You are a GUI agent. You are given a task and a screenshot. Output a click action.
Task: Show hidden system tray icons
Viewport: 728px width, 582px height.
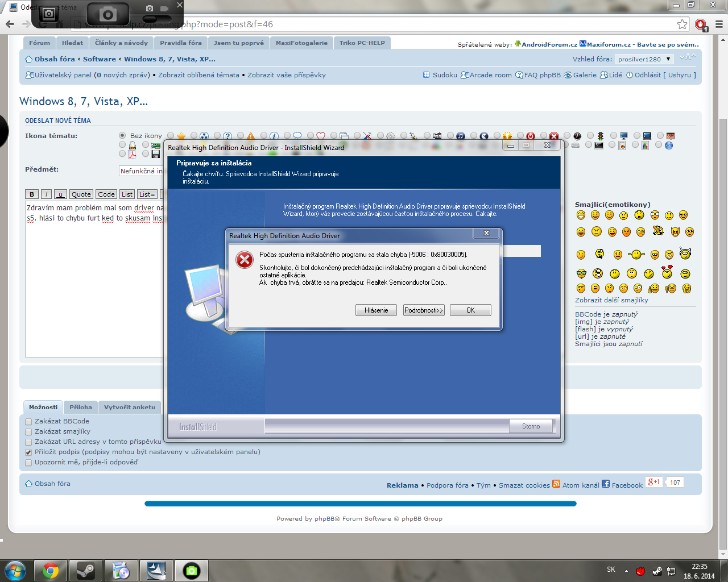pos(626,571)
